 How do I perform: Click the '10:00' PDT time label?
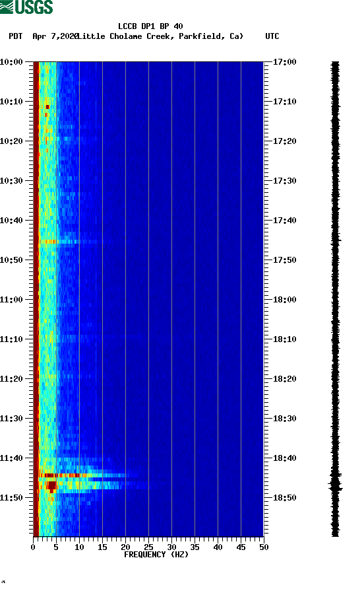pyautogui.click(x=11, y=61)
